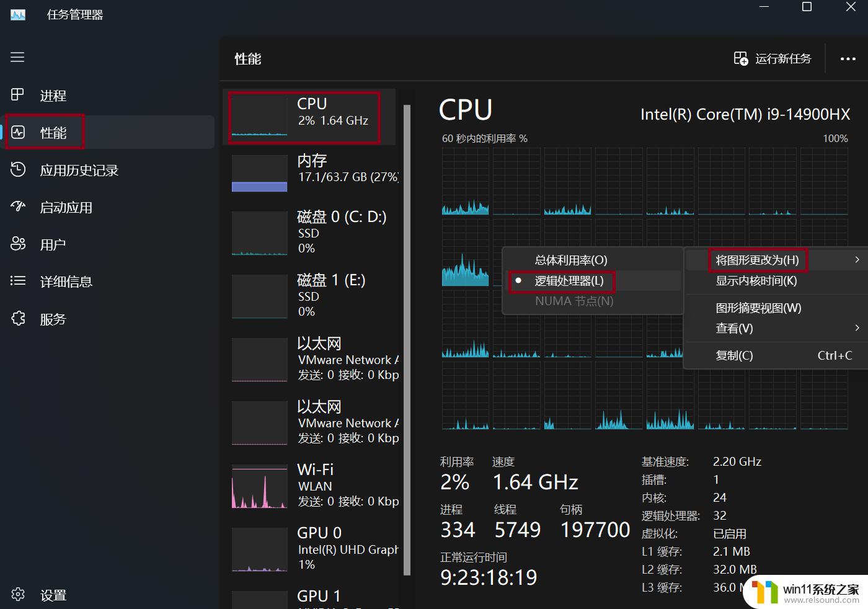Click the App history (应用历史记录) clock icon

pyautogui.click(x=18, y=169)
